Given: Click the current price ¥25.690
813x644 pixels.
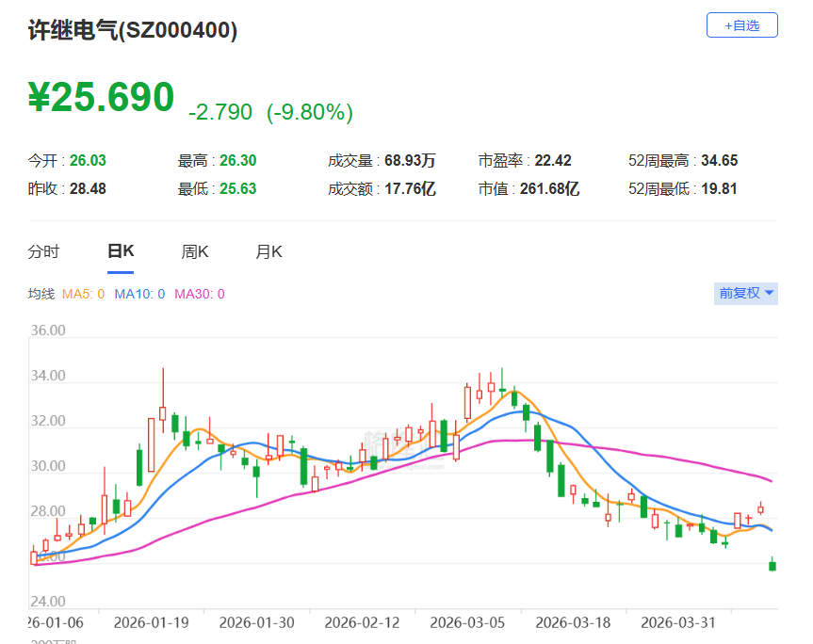Looking at the screenshot, I should pyautogui.click(x=102, y=98).
